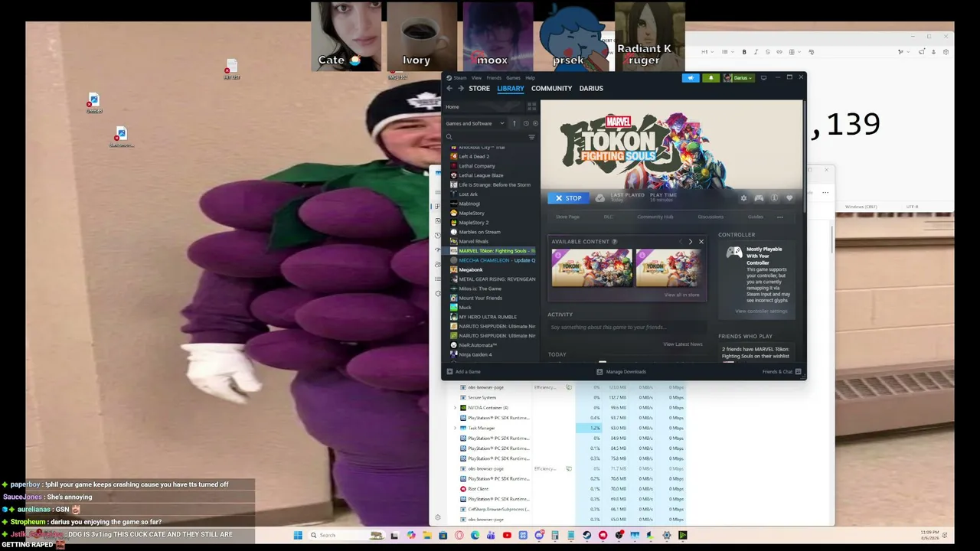This screenshot has height=551, width=980.
Task: Open the Community Hub tab
Action: pos(655,217)
